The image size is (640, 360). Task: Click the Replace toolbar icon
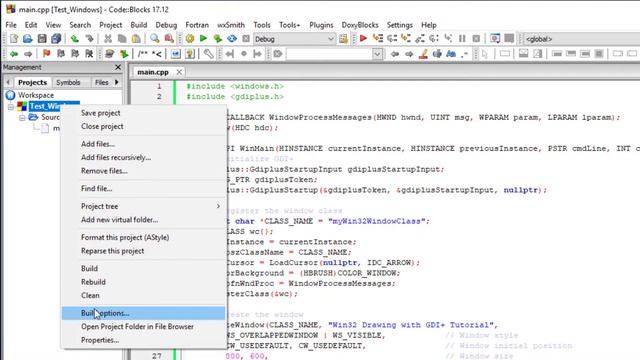169,39
